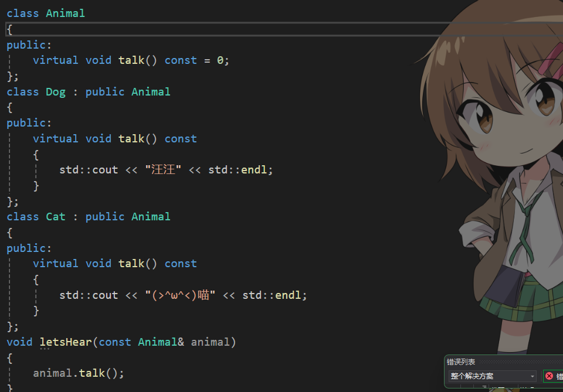563x392 pixels.
Task: Click Animal in 'class Dog : public Animal'
Action: pos(151,92)
